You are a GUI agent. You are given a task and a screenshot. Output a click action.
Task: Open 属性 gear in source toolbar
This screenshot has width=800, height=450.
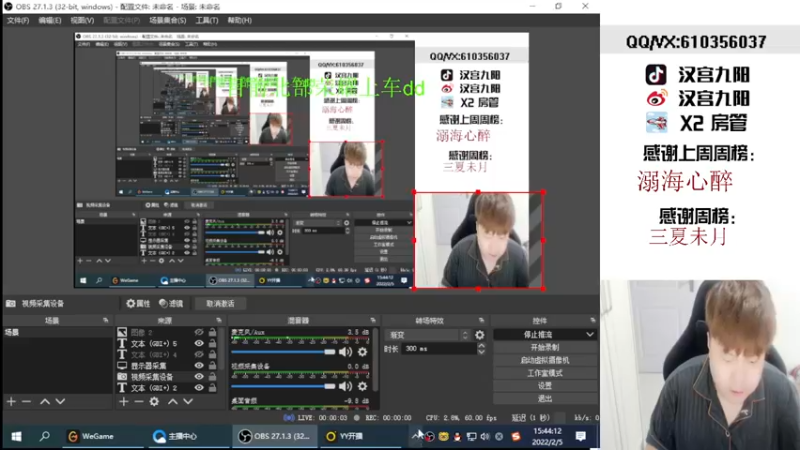[138, 304]
